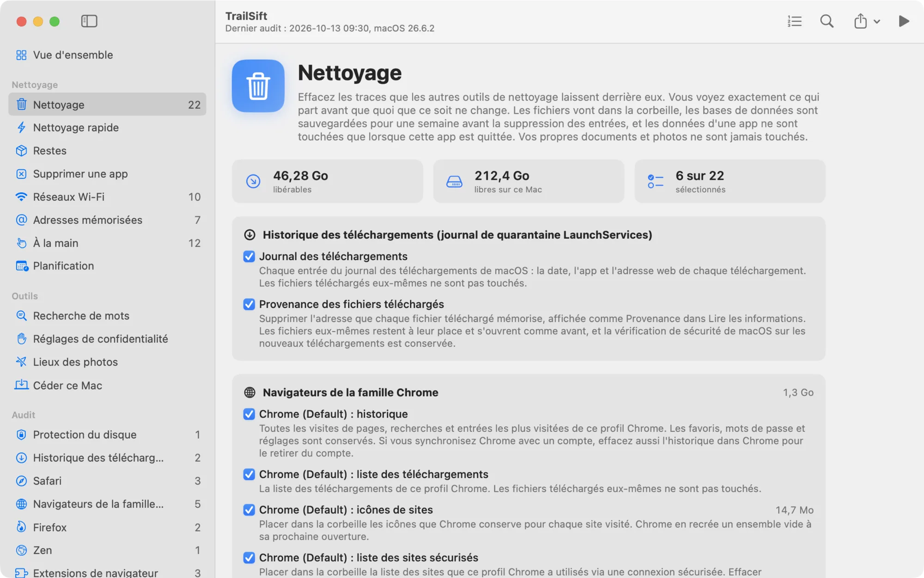
Task: Open Historique des télécharg... audit item
Action: 107,458
